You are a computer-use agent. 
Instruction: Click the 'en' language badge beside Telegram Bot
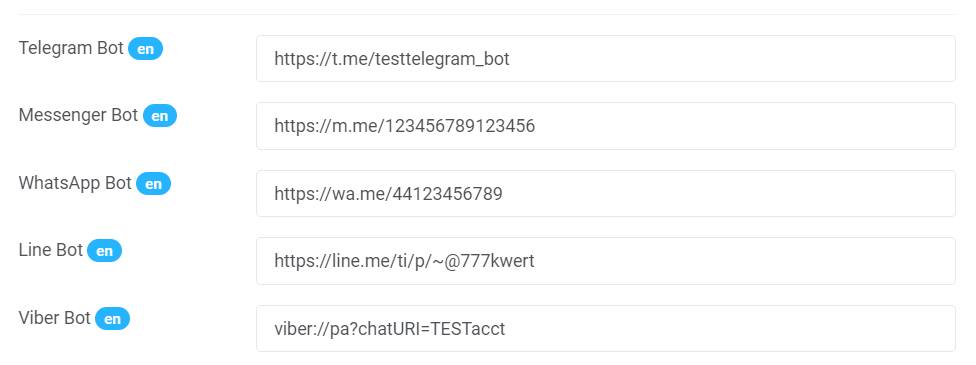146,49
